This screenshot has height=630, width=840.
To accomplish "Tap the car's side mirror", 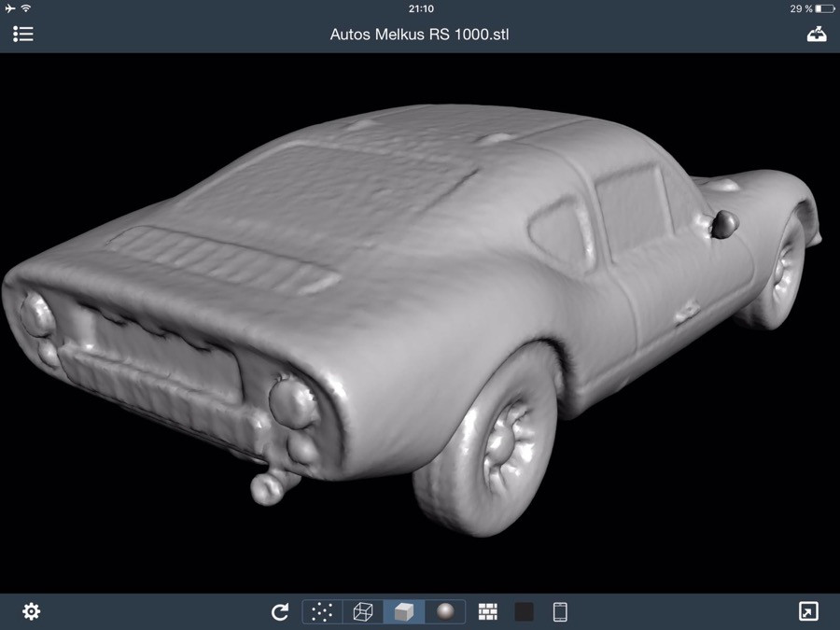I will click(723, 223).
